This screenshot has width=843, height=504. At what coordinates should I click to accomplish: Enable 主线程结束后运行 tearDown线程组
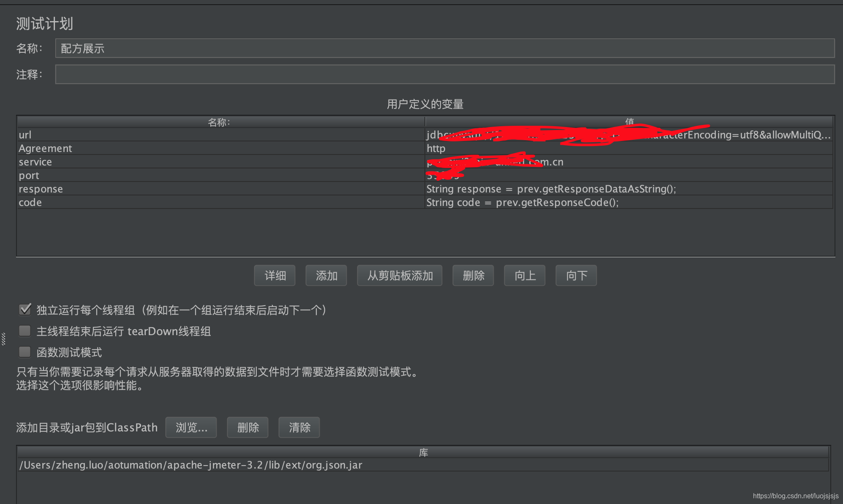[24, 331]
